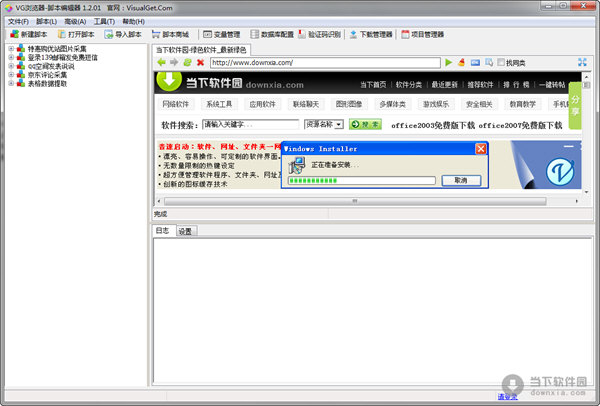
Task: Click the 新建脚本 (new script) icon
Action: [x=15, y=34]
